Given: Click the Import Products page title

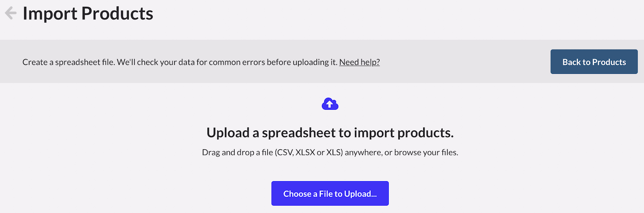Looking at the screenshot, I should pos(88,13).
